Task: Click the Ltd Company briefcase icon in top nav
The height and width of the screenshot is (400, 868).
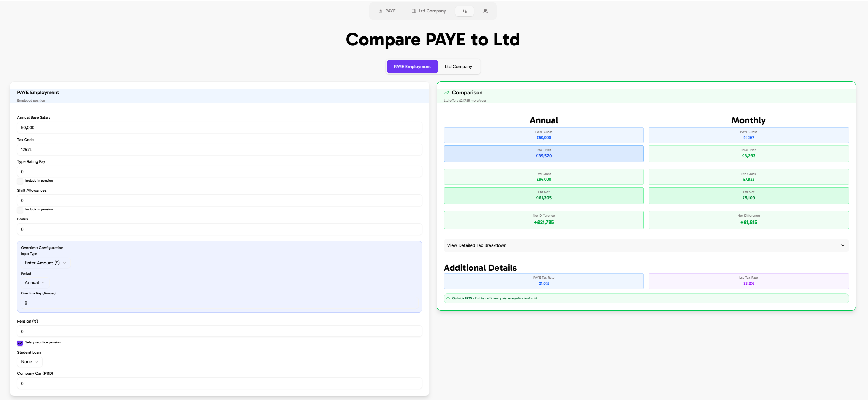Action: [x=414, y=11]
